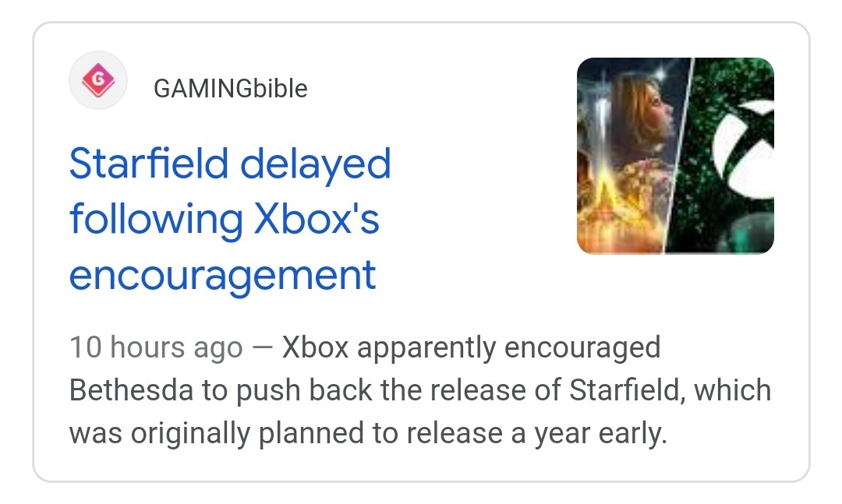Viewport: 842px width, 504px height.
Task: Click the GAMINGbible pink diamond logo icon
Action: (98, 80)
